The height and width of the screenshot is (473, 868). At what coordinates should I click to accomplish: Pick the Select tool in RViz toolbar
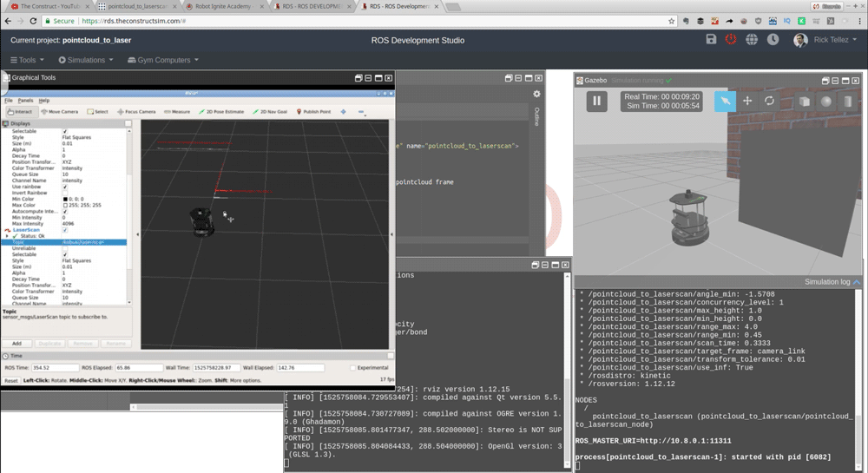[x=97, y=112]
